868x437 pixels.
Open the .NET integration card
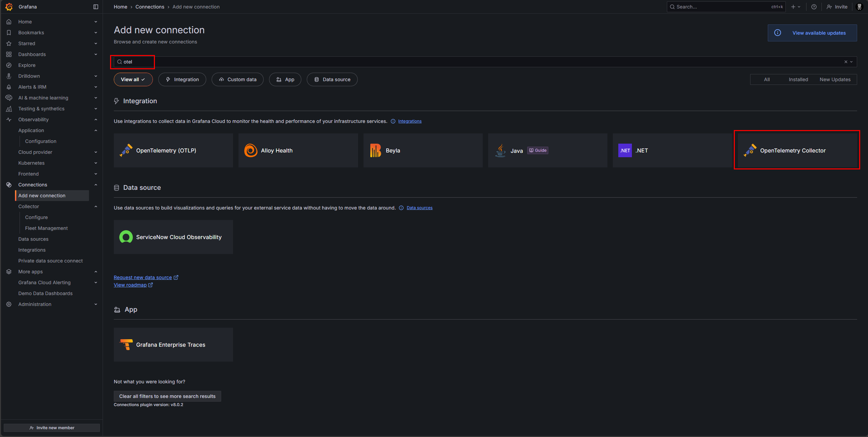pyautogui.click(x=672, y=150)
